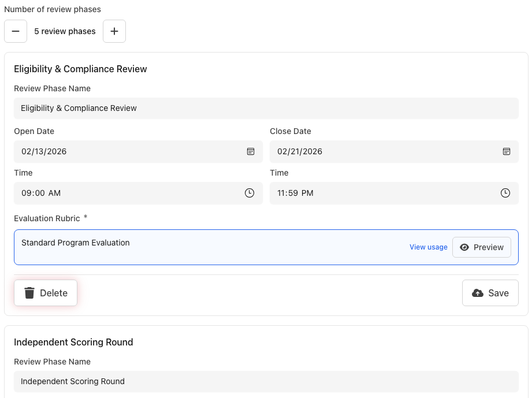
Task: Delete the Eligibility & Compliance Review phase
Action: click(x=45, y=292)
